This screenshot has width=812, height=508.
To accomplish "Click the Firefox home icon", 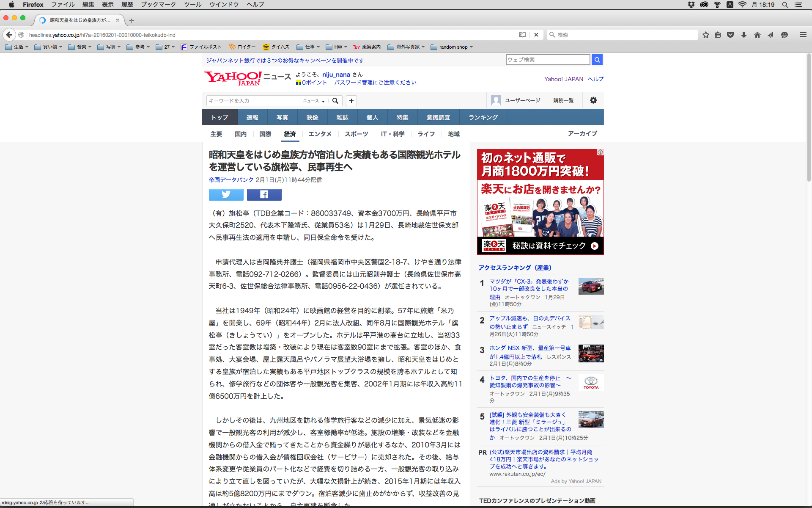I will (757, 35).
